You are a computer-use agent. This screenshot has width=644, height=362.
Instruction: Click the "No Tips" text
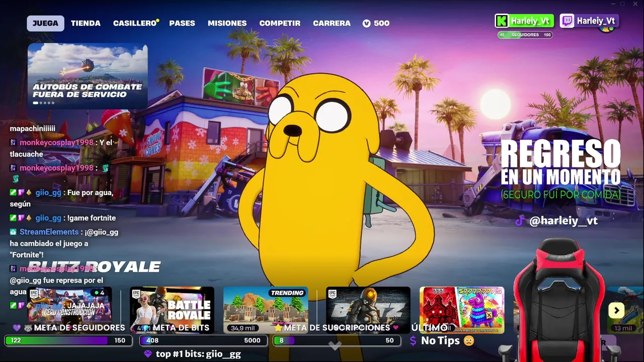click(440, 341)
